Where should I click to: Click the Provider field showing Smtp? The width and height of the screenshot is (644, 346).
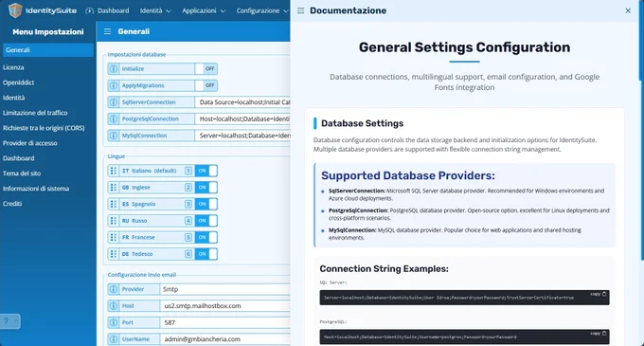coord(225,289)
